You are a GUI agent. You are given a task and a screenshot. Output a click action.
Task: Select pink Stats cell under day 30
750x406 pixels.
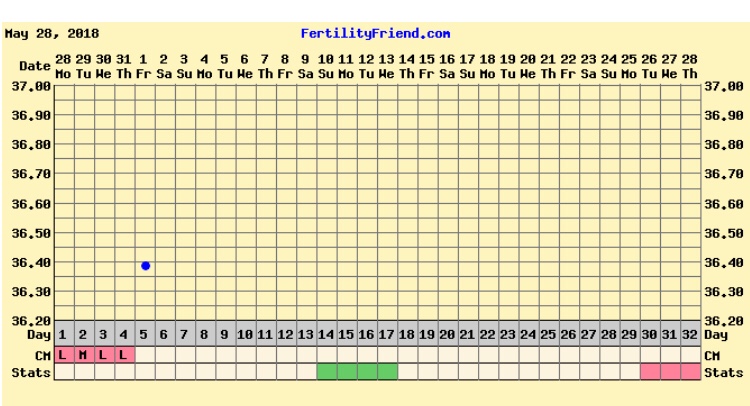click(650, 372)
